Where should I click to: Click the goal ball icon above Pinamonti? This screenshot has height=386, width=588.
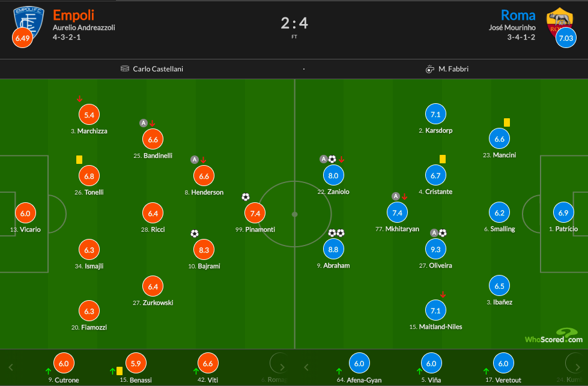[246, 197]
